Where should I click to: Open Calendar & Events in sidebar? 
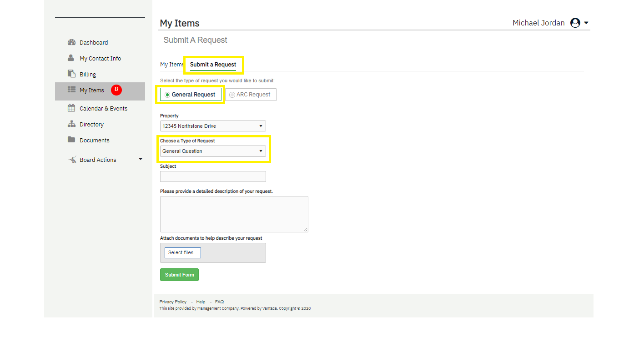point(103,108)
